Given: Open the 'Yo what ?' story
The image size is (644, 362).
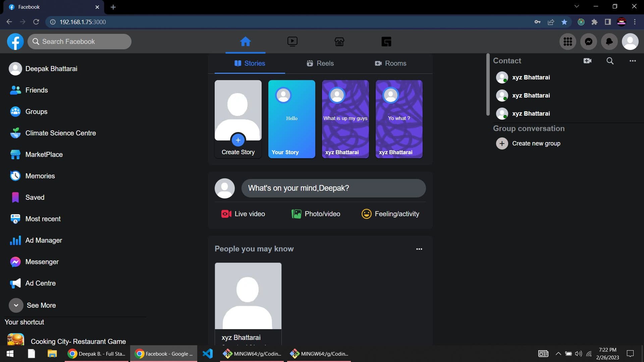Looking at the screenshot, I should pos(399,119).
